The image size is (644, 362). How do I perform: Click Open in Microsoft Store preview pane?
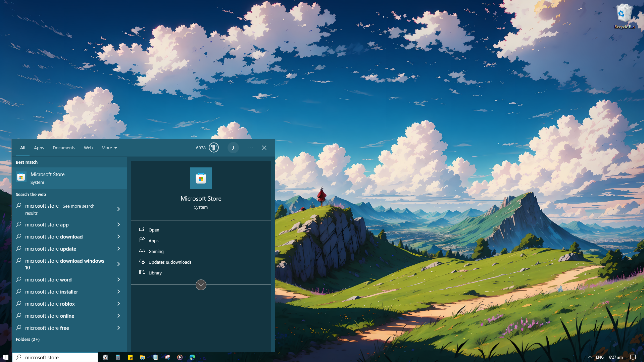tap(154, 230)
